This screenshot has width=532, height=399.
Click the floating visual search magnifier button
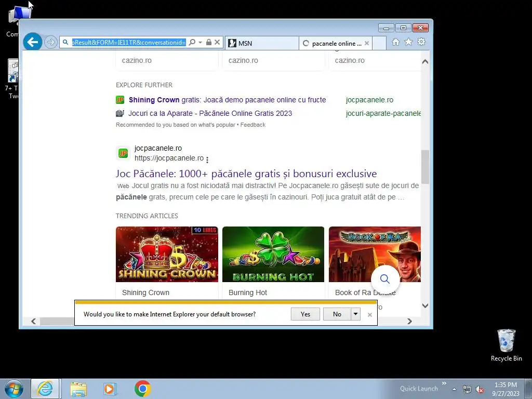tap(385, 279)
